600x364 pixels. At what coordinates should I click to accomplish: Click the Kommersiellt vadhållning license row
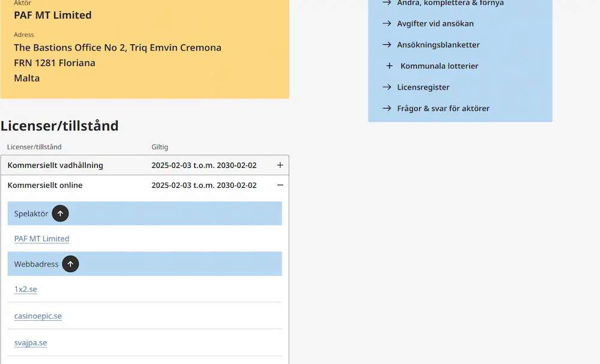pyautogui.click(x=145, y=165)
